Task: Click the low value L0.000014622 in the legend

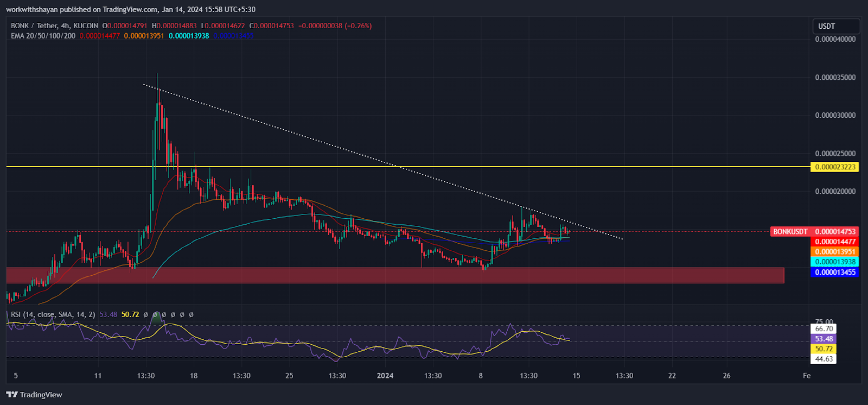Action: coord(223,26)
